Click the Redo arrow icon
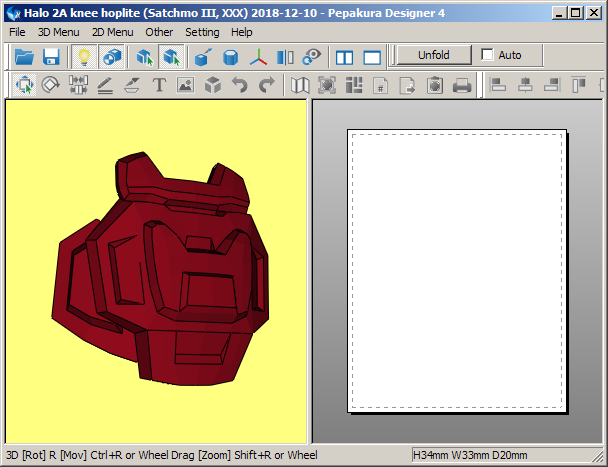 tap(266, 86)
